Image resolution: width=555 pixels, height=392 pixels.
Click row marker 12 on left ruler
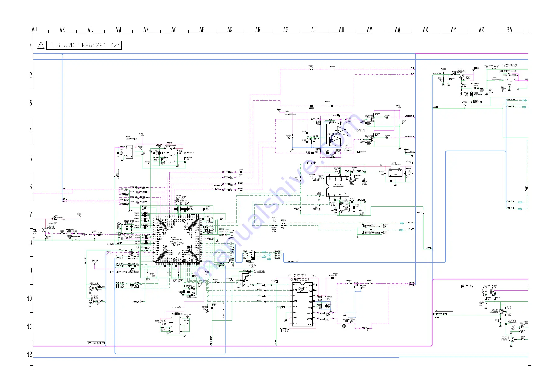(30, 354)
